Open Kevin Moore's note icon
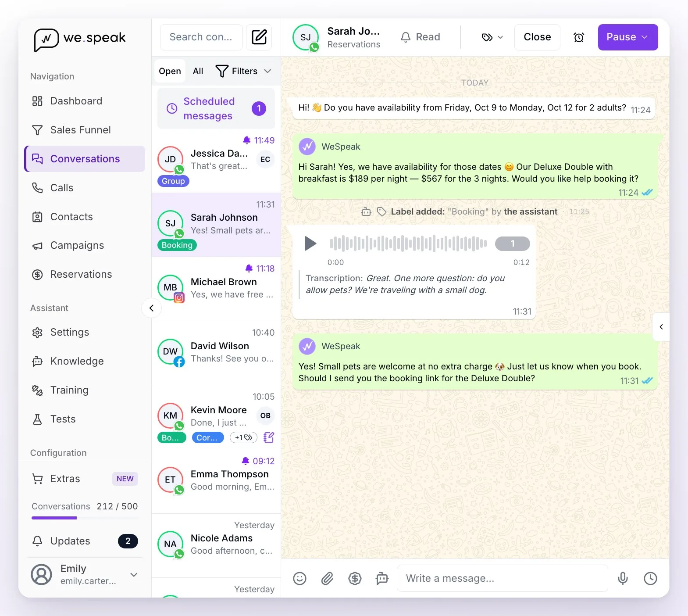 268,437
